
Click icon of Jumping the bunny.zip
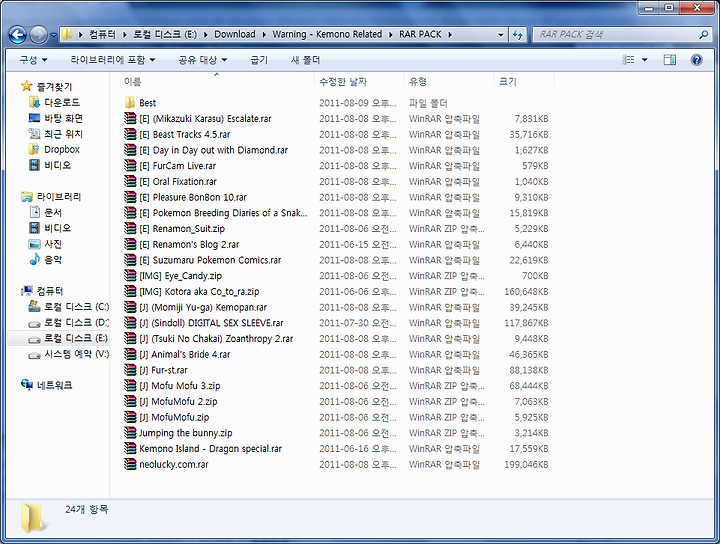click(130, 432)
